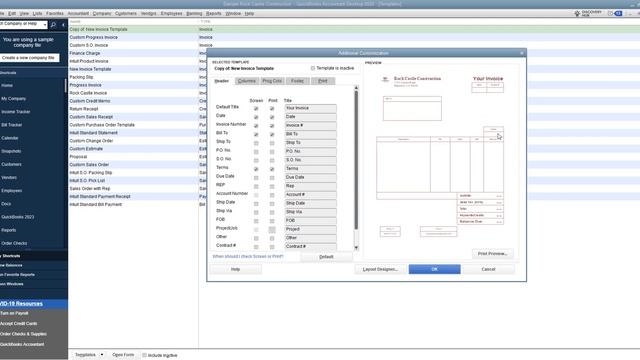
Task: Click the dialog Help button
Action: tap(236, 269)
